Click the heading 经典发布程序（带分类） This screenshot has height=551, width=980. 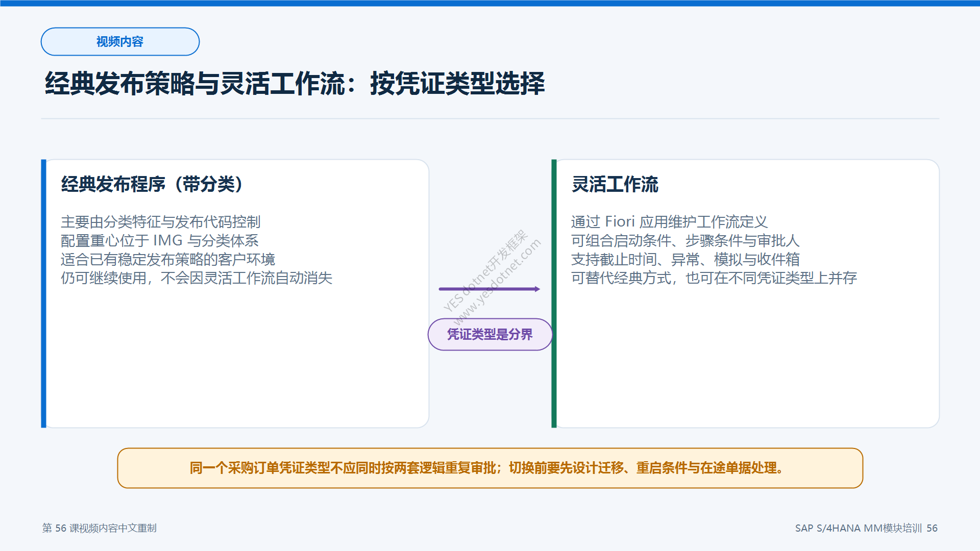pyautogui.click(x=152, y=184)
